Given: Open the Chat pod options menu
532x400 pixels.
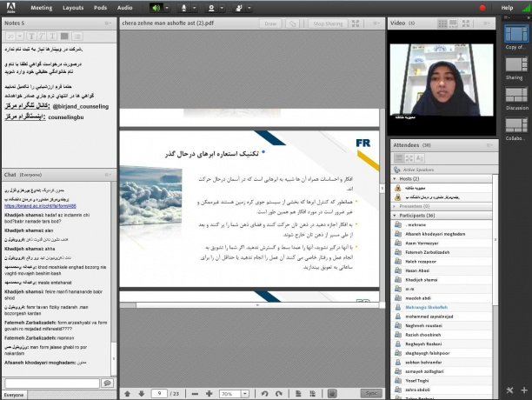Looking at the screenshot, I should [108, 175].
